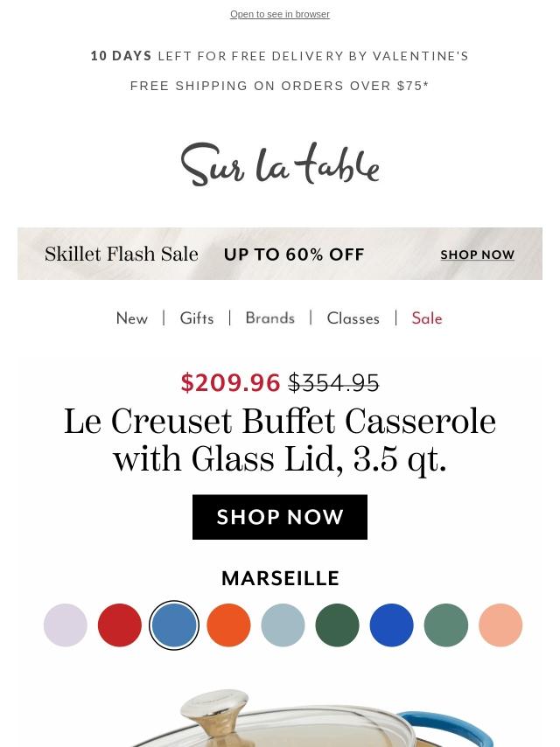Pick the orange color swatch

pyautogui.click(x=228, y=625)
